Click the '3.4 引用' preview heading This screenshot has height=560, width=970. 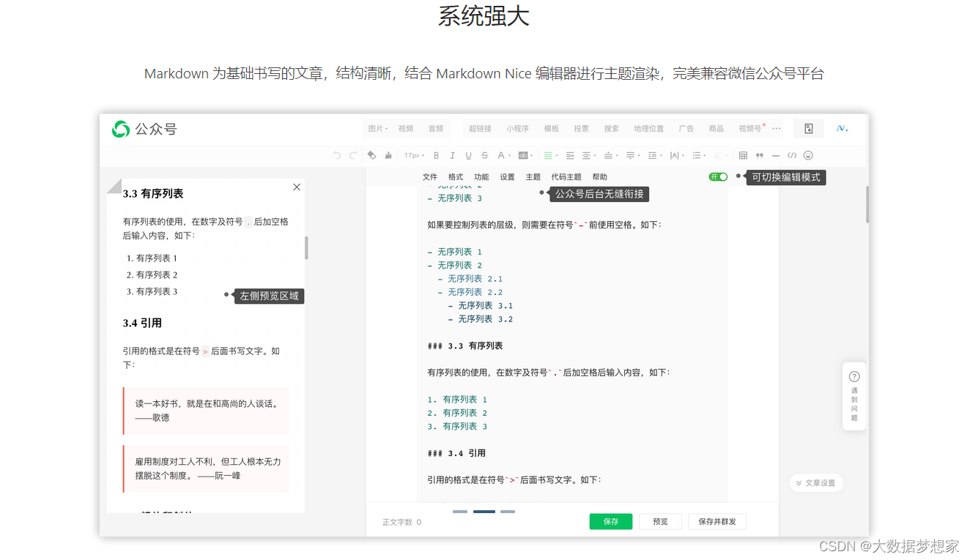142,323
